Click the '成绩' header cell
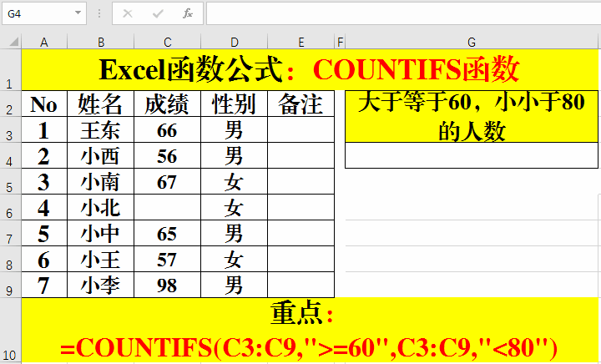This screenshot has width=601, height=364. pos(167,104)
